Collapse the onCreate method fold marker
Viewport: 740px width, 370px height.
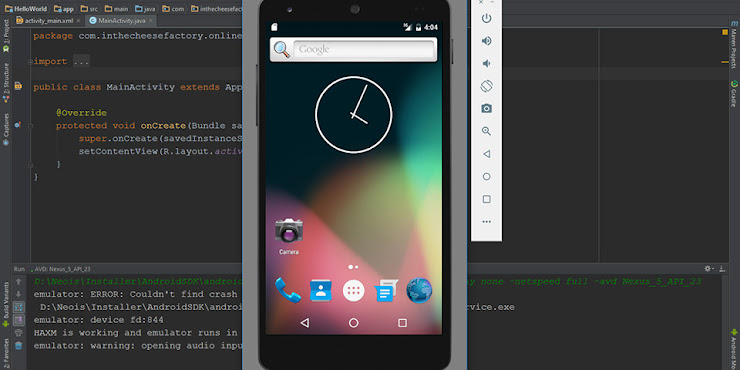[30, 126]
